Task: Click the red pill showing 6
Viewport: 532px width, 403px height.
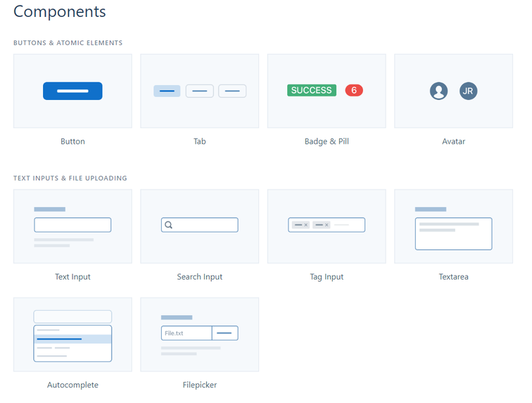Action: [354, 90]
